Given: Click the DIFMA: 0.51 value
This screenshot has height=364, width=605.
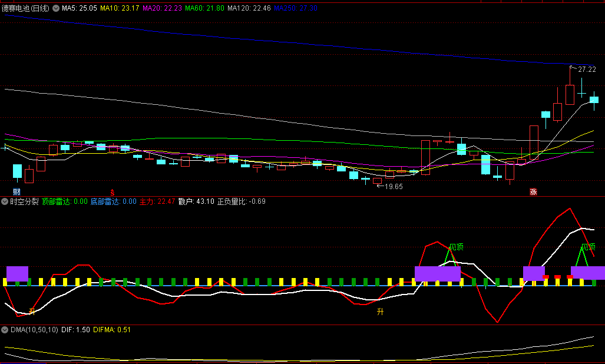Looking at the screenshot, I should pos(112,330).
